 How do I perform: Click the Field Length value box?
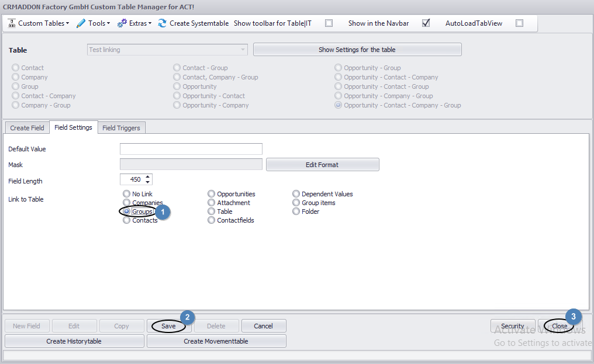[132, 179]
